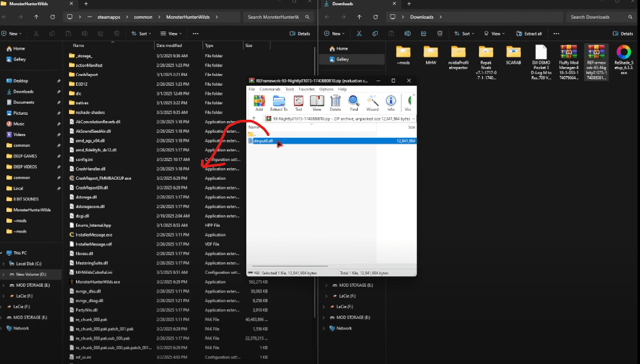Image resolution: width=640 pixels, height=364 pixels.
Task: Click Extract all in Downloads window toolbar
Action: coord(529,34)
